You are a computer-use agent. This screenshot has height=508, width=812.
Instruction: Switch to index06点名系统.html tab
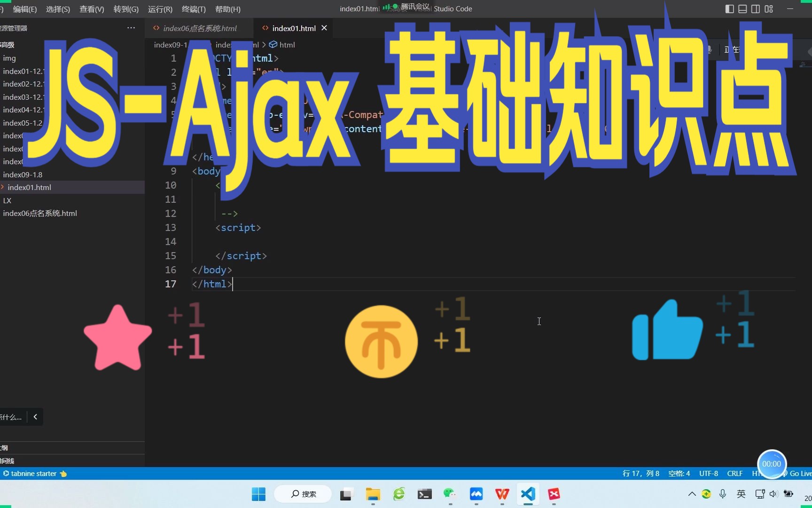[199, 28]
